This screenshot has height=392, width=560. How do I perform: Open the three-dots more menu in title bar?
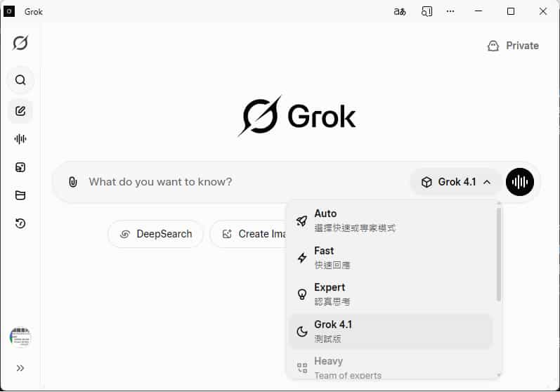[450, 11]
